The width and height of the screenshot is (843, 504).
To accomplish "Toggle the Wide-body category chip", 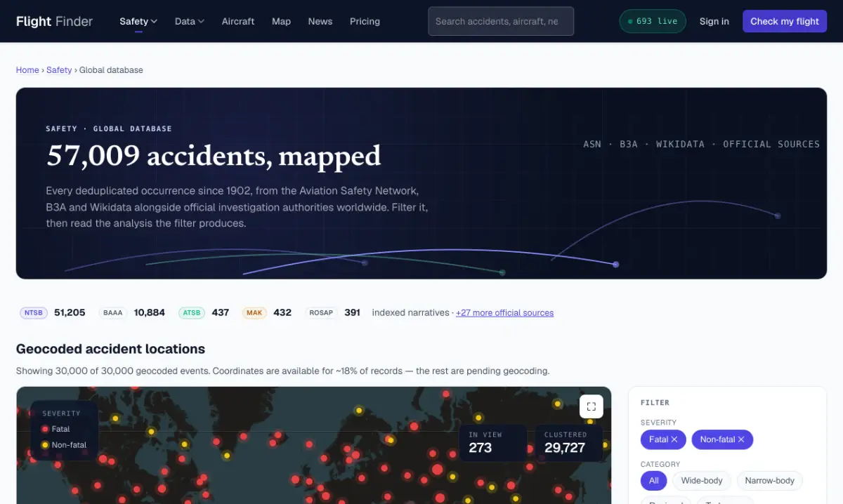I will 702,481.
